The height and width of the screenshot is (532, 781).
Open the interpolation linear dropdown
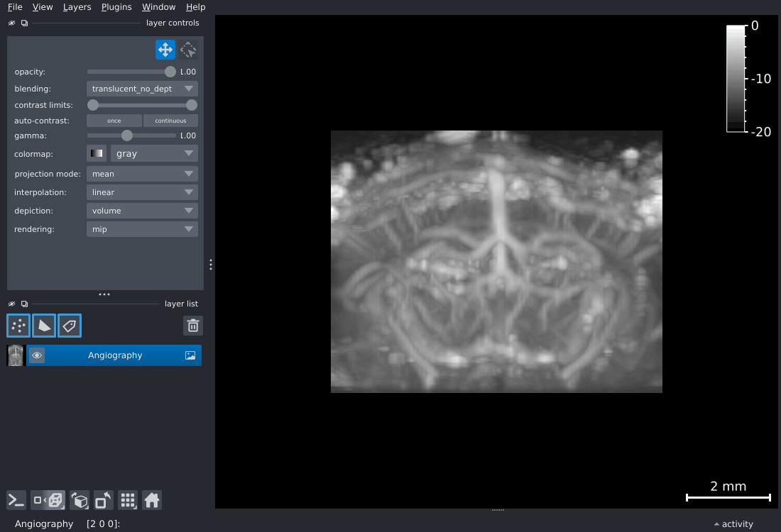[x=142, y=192]
